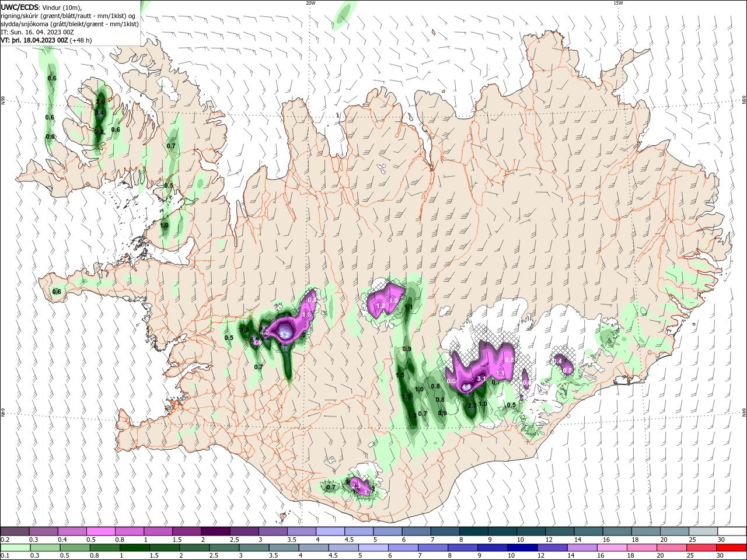The image size is (747, 560).
Task: Select the pale mint swatch at rain value 0.1
Action: point(15,548)
